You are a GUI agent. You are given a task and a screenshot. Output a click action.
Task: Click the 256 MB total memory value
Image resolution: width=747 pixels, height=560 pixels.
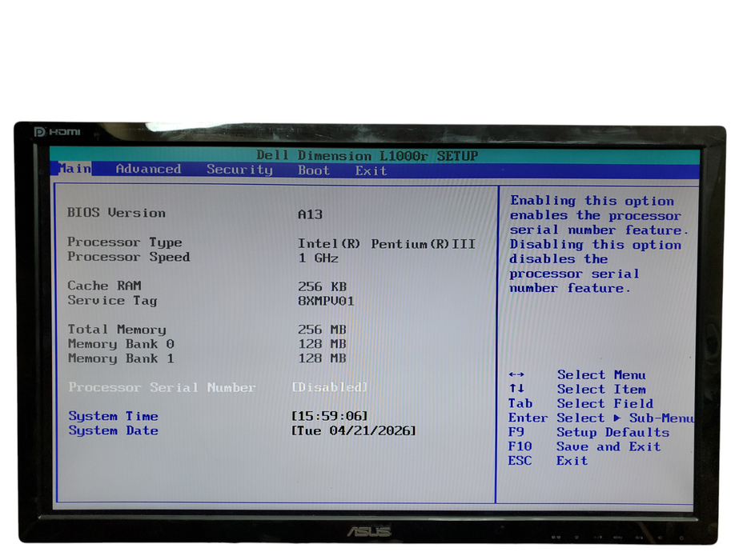(322, 330)
